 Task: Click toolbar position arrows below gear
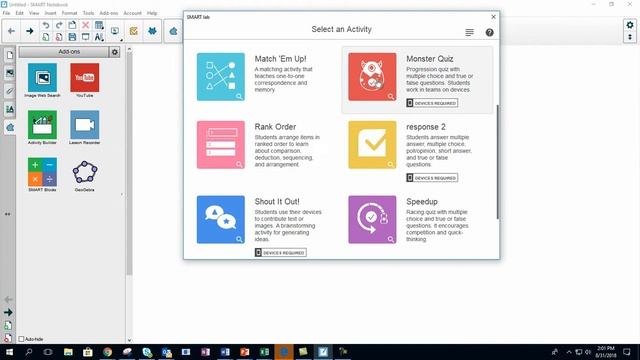630,37
